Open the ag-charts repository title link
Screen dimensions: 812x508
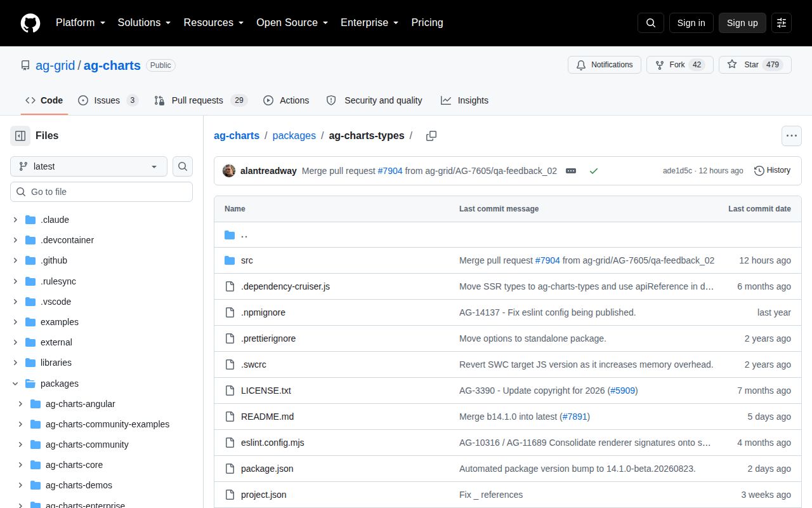(x=112, y=65)
